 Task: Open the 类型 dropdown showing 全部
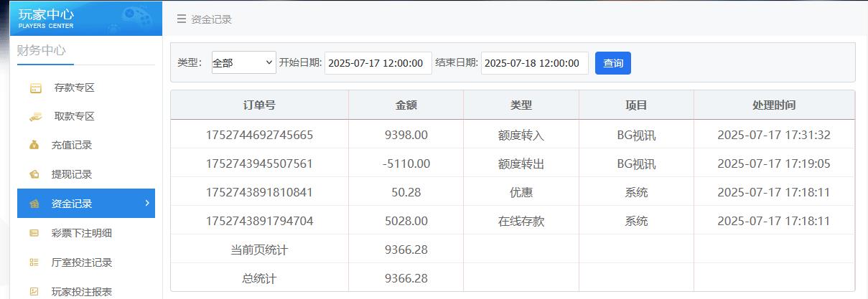[243, 63]
